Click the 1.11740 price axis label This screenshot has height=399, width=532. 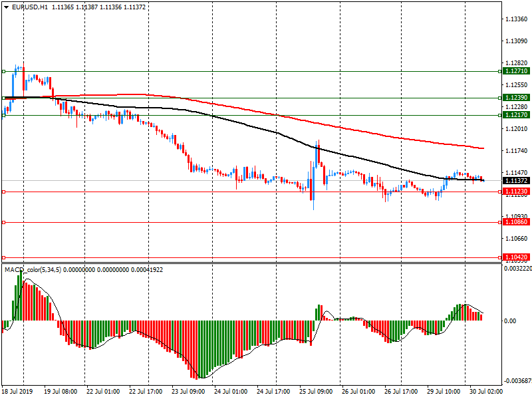(x=517, y=151)
